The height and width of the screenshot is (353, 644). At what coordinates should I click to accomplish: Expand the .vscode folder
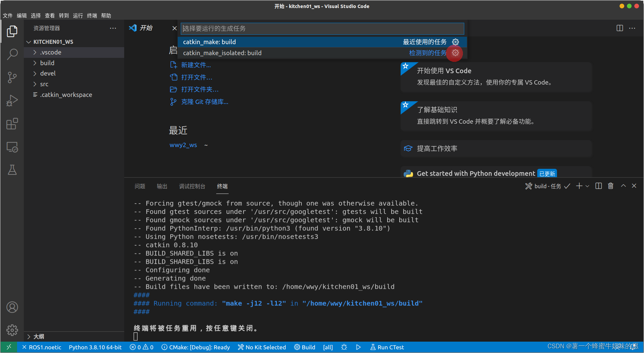74,52
